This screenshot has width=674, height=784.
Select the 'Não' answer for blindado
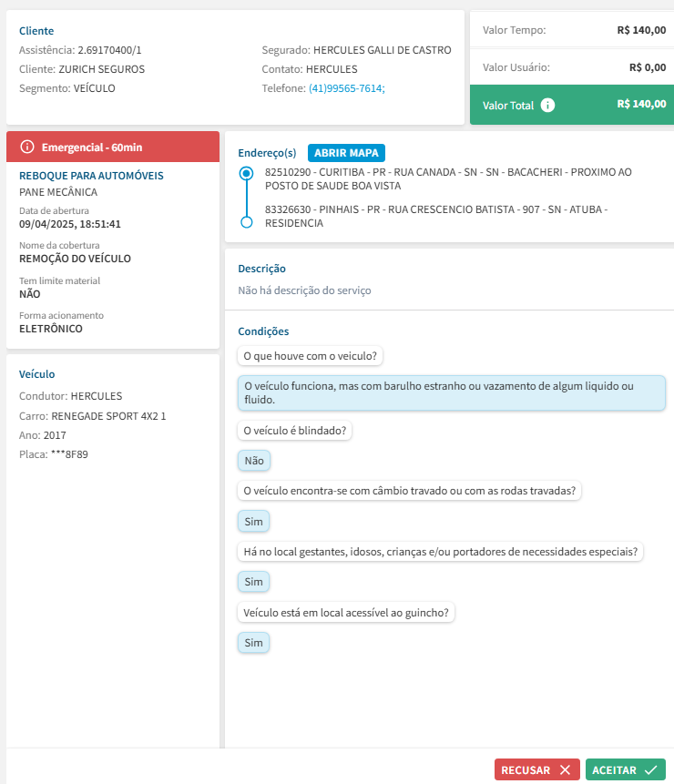(254, 461)
